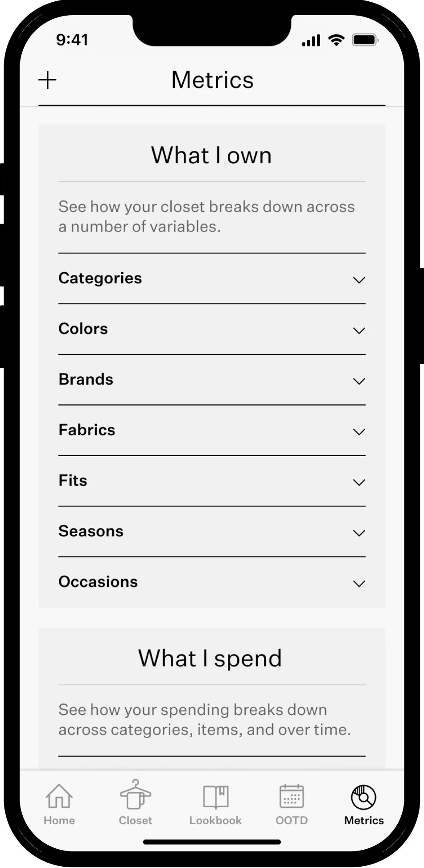Tap the home indicator bar
Viewport: 424px width, 868px height.
point(212,842)
